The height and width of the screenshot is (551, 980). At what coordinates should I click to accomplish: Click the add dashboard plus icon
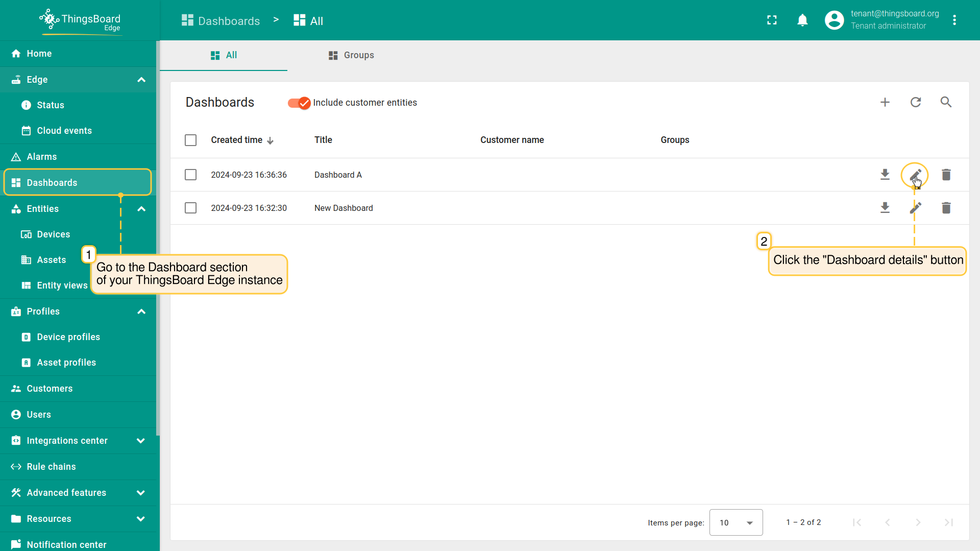tap(885, 102)
